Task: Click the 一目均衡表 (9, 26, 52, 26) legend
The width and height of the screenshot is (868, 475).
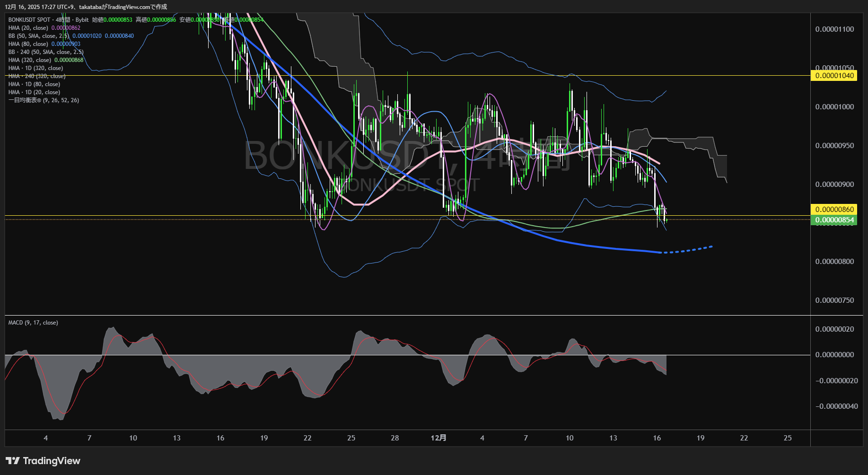Action: coord(44,100)
